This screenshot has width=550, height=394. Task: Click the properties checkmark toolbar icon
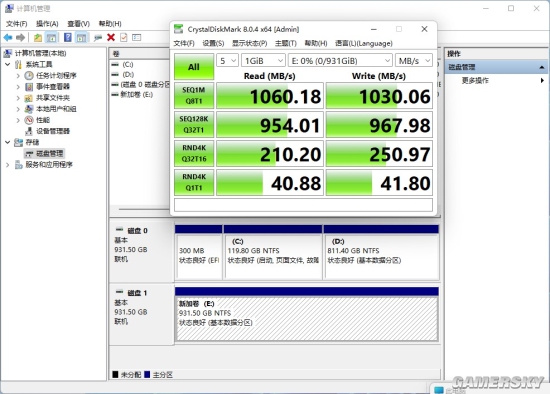(x=123, y=37)
